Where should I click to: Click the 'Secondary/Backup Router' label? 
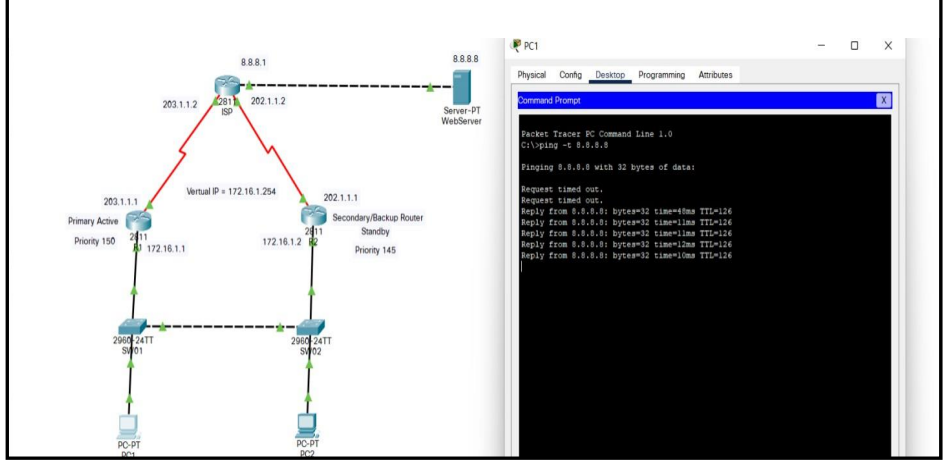(378, 217)
